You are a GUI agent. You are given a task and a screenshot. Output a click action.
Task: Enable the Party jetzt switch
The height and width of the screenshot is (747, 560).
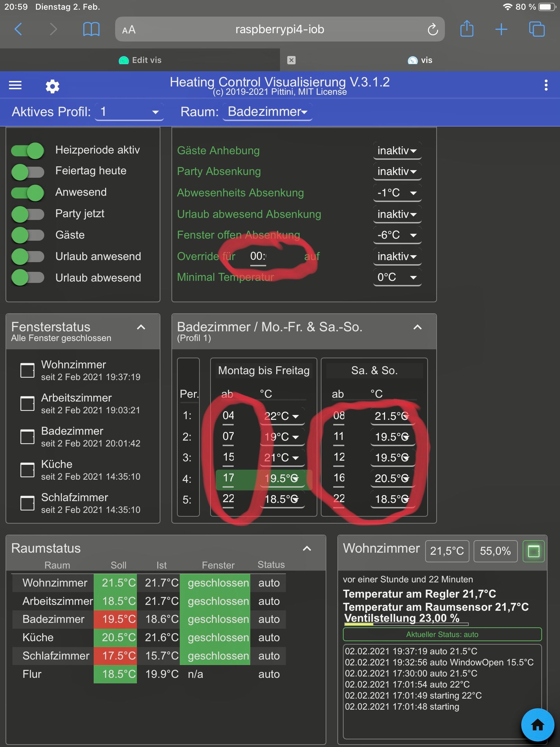[28, 214]
